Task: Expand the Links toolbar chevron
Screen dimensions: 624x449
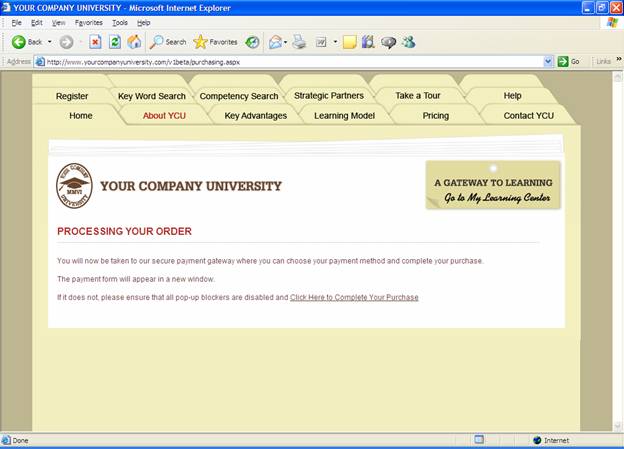Action: tap(619, 59)
